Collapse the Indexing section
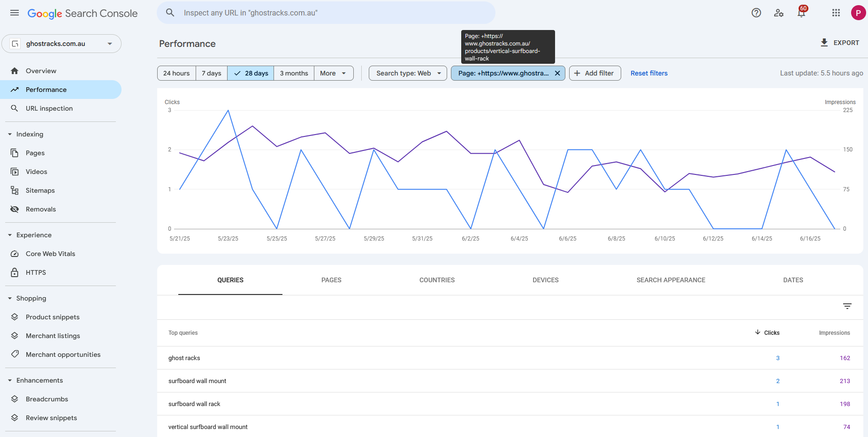The height and width of the screenshot is (437, 868). click(x=10, y=134)
